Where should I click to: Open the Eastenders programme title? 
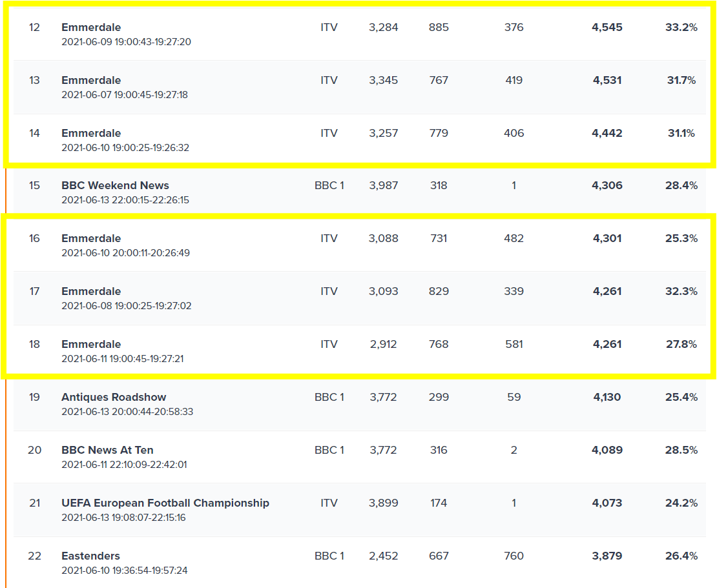point(90,556)
